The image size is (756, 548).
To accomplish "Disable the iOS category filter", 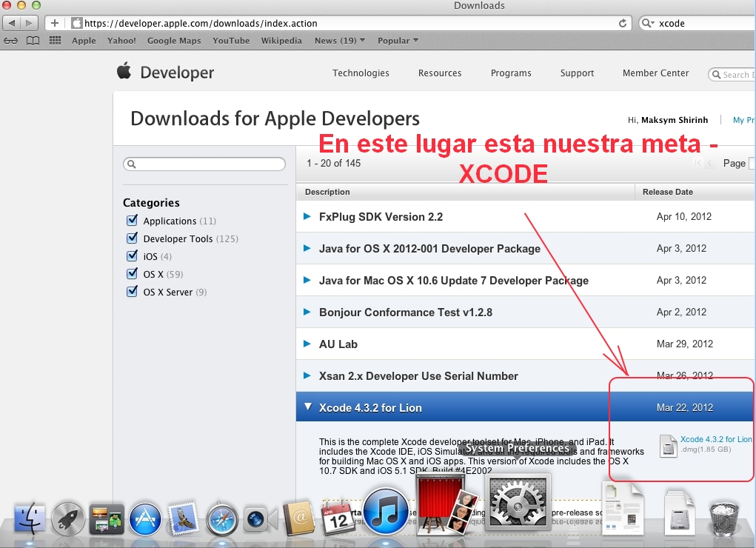I will click(132, 256).
